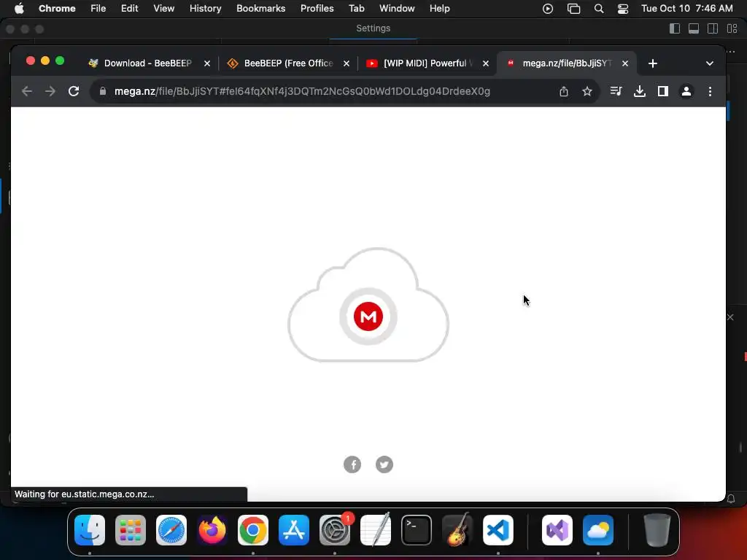Open the cloud weather app in Dock
The width and height of the screenshot is (747, 560).
tap(598, 530)
